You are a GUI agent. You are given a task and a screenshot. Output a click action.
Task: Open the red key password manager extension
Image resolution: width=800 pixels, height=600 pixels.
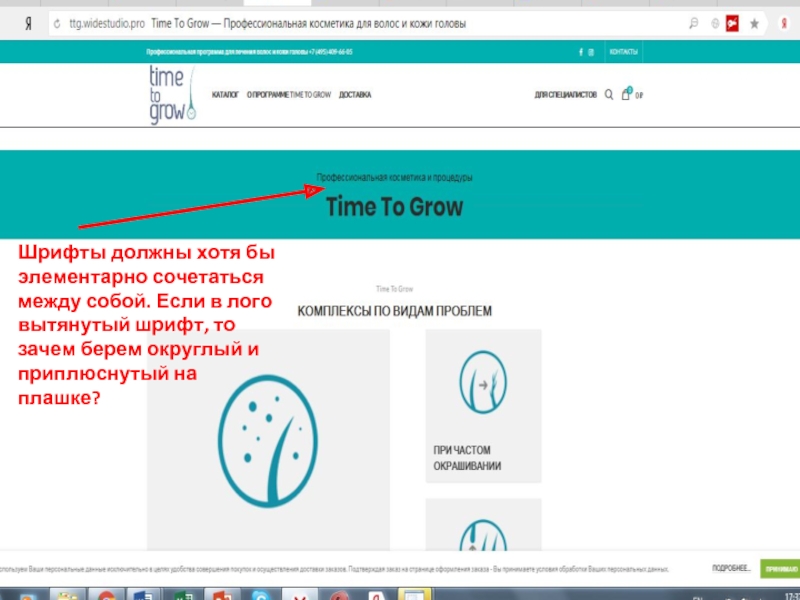pos(733,23)
